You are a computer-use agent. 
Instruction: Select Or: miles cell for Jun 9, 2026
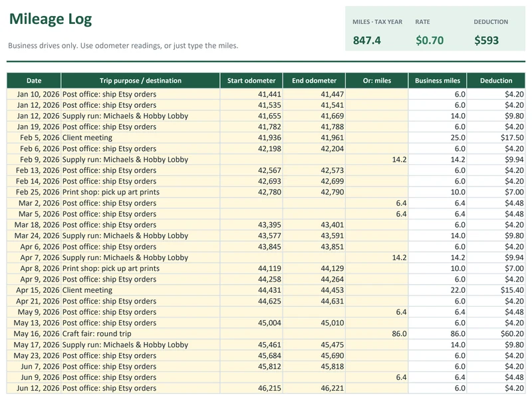pos(377,377)
